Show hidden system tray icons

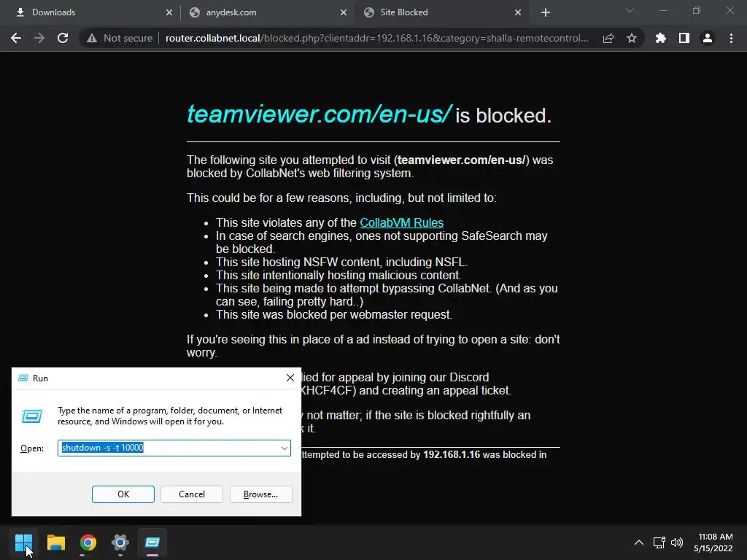point(639,542)
